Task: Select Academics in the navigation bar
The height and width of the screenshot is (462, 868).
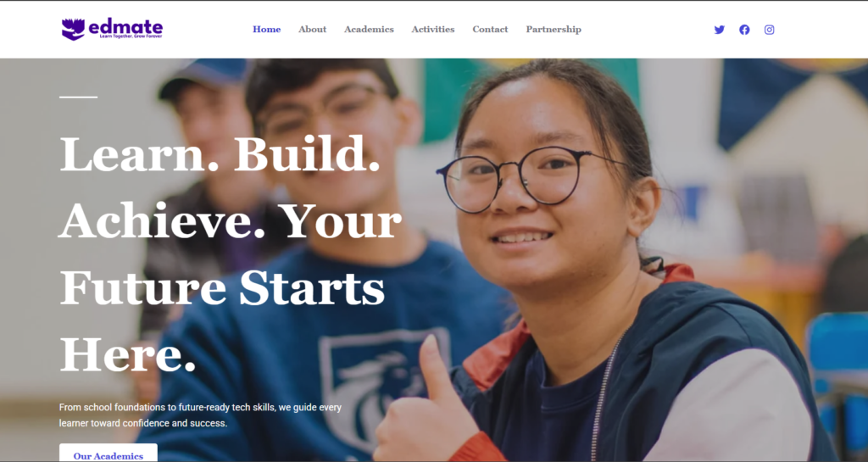Action: point(369,30)
